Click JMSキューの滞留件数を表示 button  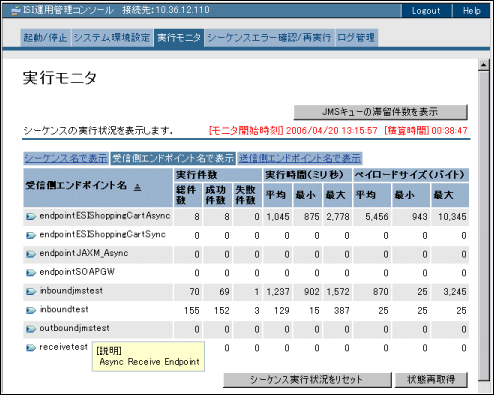coord(380,112)
